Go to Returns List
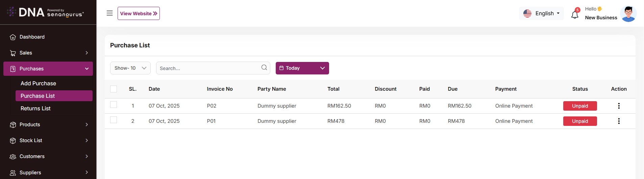The image size is (644, 179). (x=35, y=108)
